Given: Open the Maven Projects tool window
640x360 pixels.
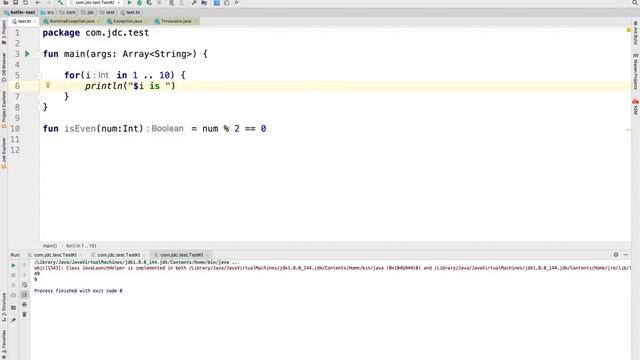Looking at the screenshot, I should (x=636, y=71).
